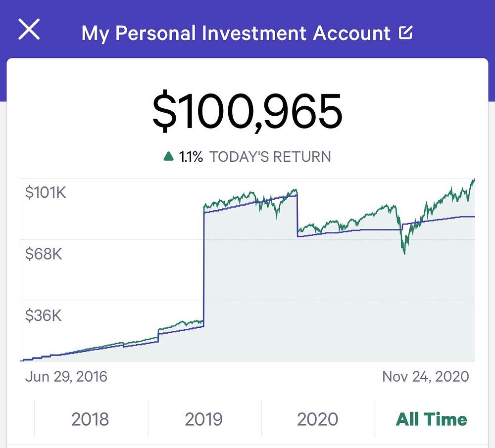Screen dimensions: 495x448
Task: Click the green up-triangle return icon
Action: pyautogui.click(x=168, y=157)
